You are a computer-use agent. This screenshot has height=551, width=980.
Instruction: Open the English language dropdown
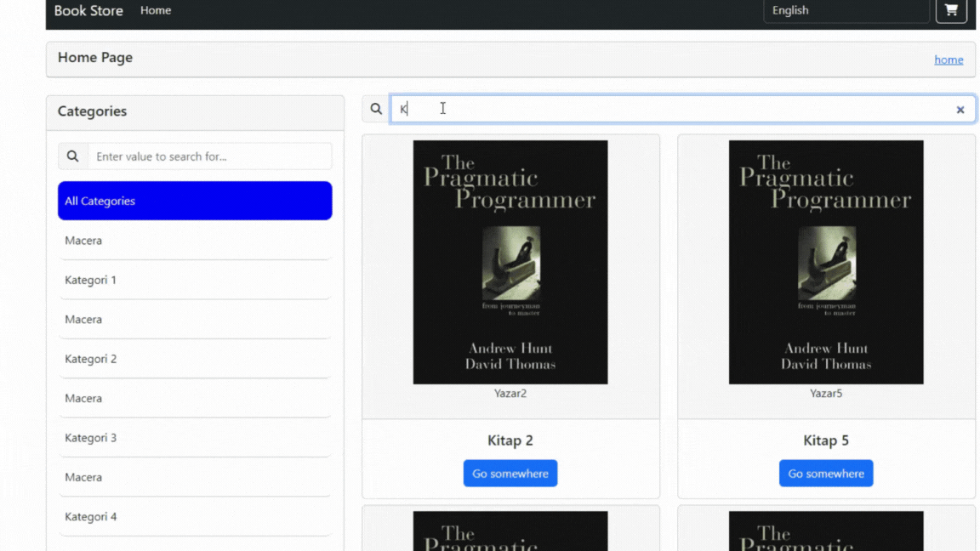[x=846, y=10]
